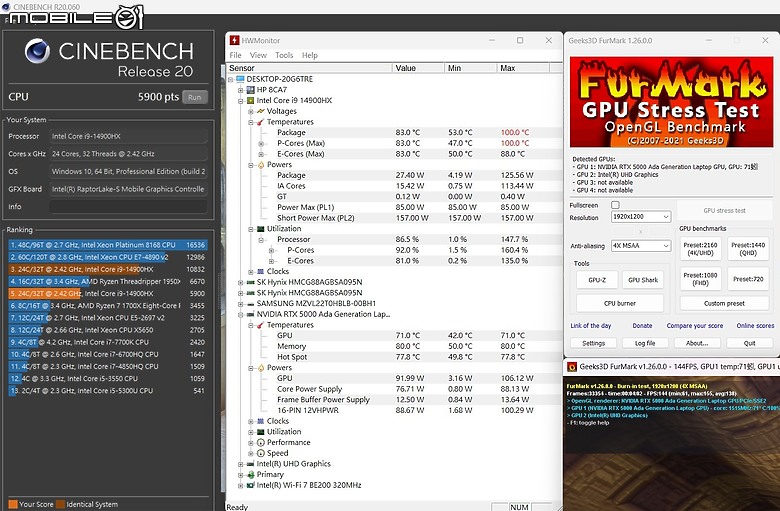The height and width of the screenshot is (511, 780).
Task: Click the GPU Powers flame icon
Action: [261, 368]
